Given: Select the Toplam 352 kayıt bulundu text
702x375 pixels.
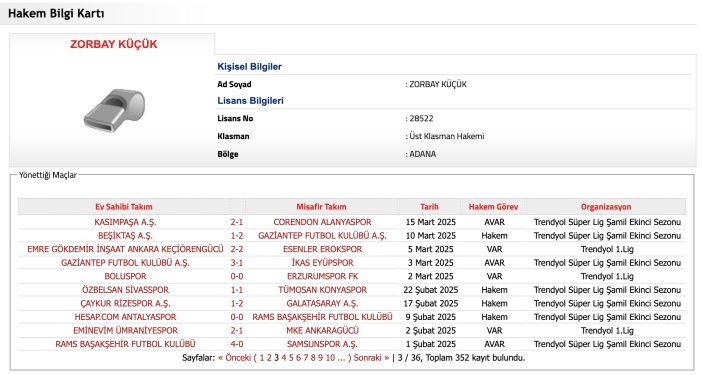Looking at the screenshot, I should tap(475, 358).
